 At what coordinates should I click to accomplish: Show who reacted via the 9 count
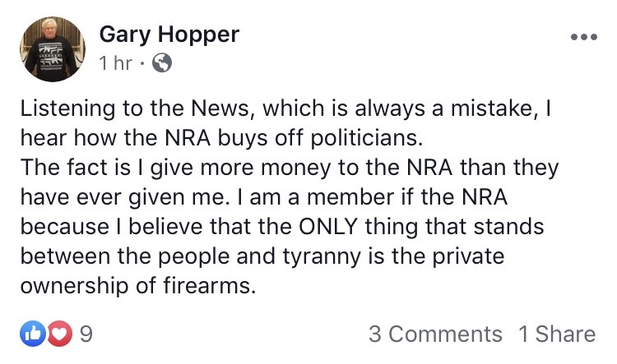tap(85, 334)
